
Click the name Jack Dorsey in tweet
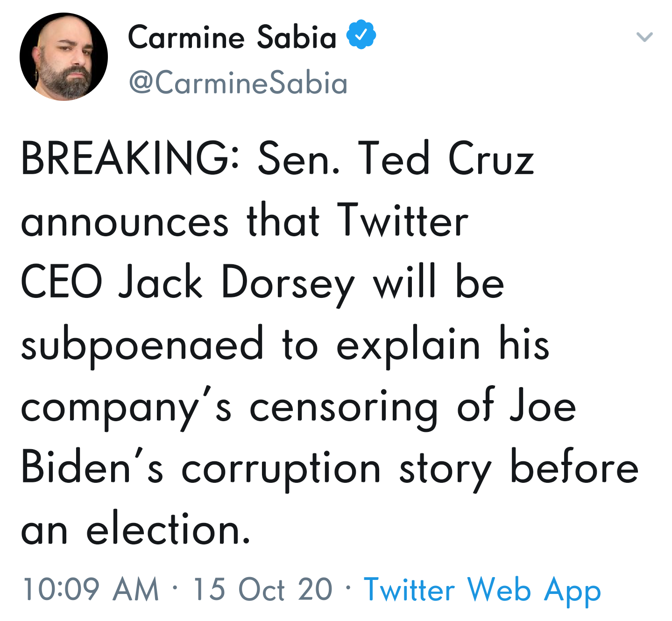[237, 283]
